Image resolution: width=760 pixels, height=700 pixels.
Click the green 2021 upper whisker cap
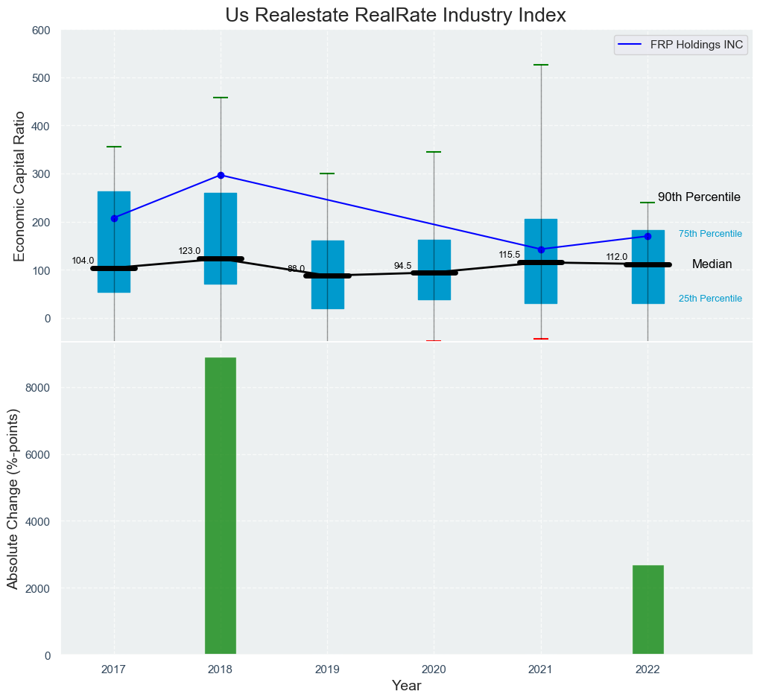pos(541,65)
